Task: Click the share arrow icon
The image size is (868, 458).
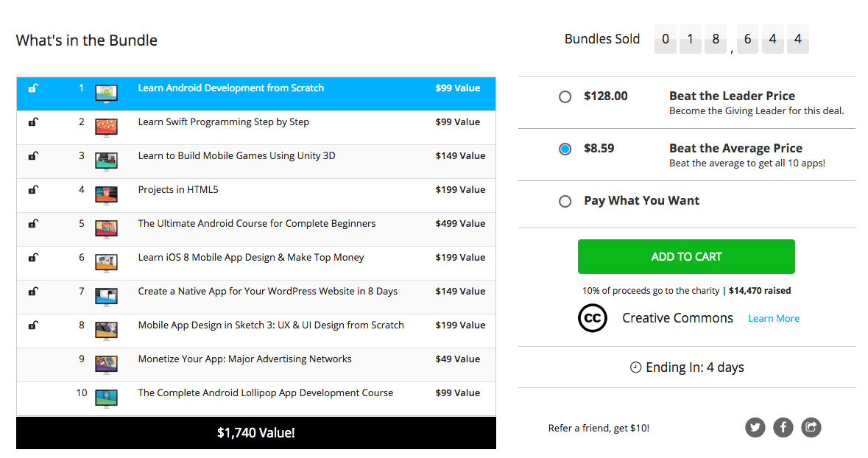Action: (x=811, y=427)
